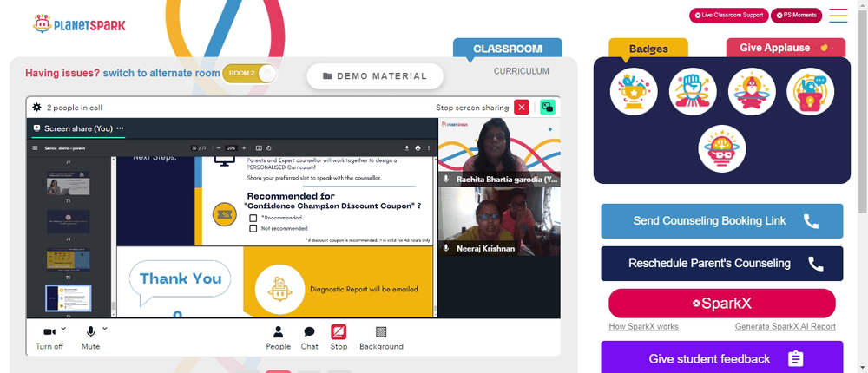This screenshot has height=373, width=868.
Task: Click the PlanetSpark logo
Action: coord(79,24)
